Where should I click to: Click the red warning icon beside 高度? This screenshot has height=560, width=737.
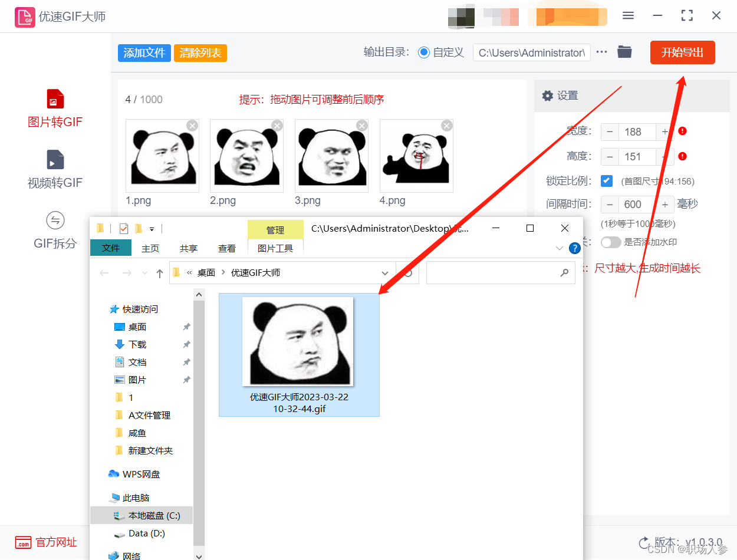pos(682,156)
